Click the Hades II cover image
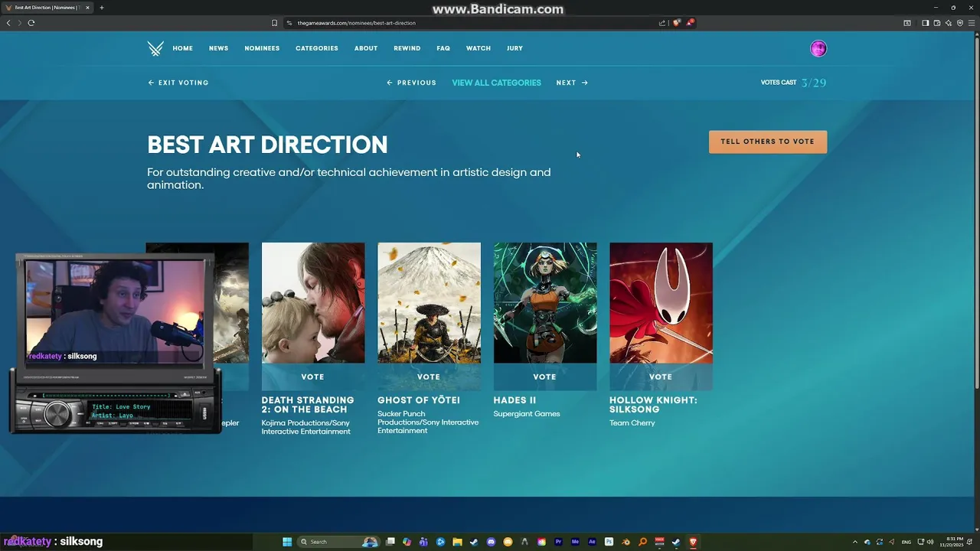 click(x=545, y=303)
